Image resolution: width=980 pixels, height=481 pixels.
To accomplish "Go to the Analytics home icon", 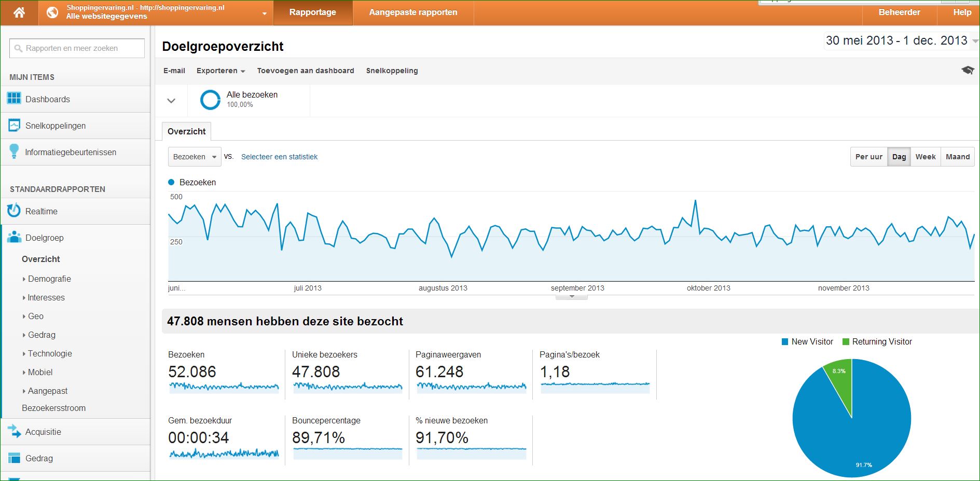I will (19, 12).
